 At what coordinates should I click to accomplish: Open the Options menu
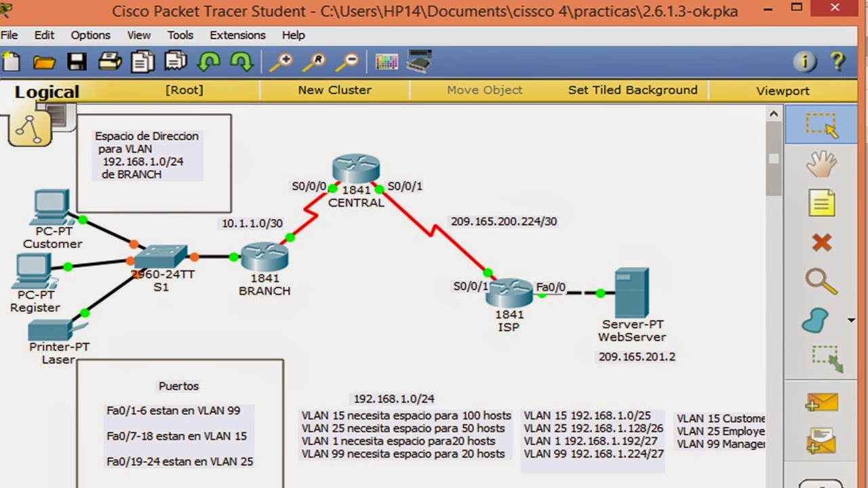pos(90,35)
